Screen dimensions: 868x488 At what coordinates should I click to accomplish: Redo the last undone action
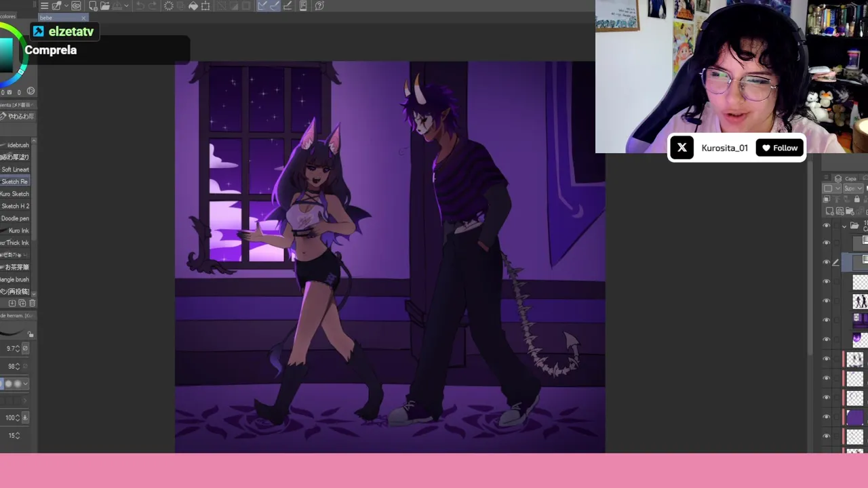[153, 5]
